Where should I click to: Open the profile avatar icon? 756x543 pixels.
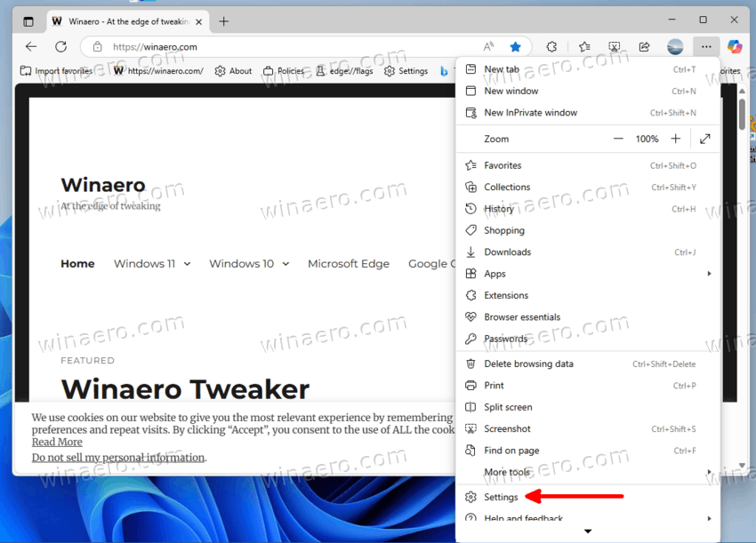pos(675,47)
